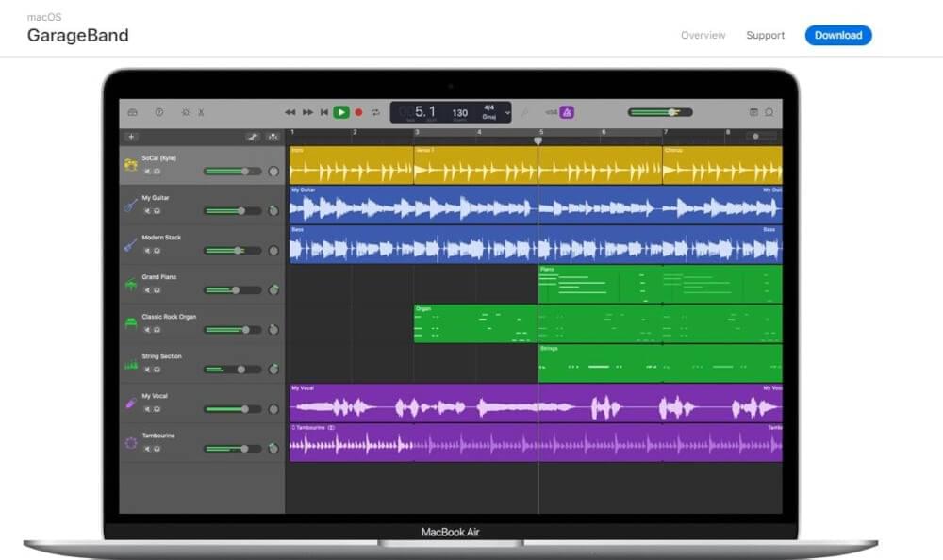Open the Smart Controls dial icon
Viewport: 943px width, 560px height.
tap(186, 112)
